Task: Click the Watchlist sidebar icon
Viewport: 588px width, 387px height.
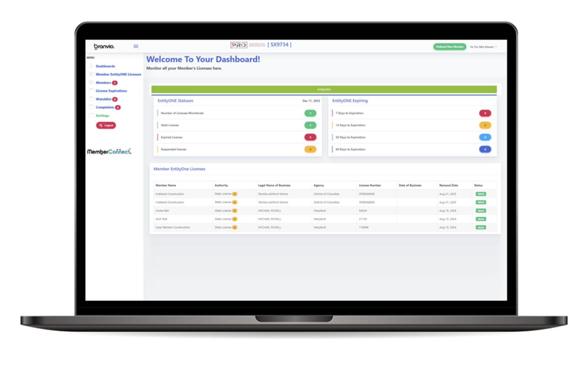Action: [x=91, y=99]
